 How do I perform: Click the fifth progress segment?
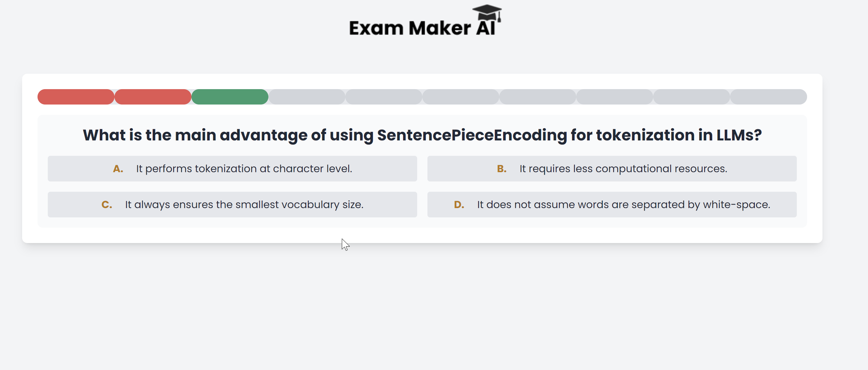(383, 97)
